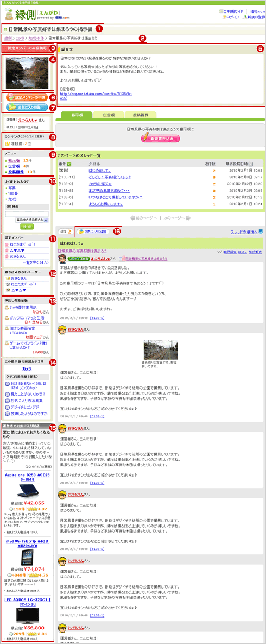Click the iPad product image

(27, 558)
